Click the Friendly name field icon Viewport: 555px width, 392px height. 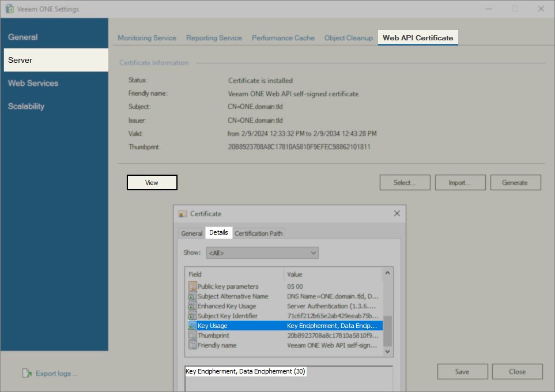point(192,345)
